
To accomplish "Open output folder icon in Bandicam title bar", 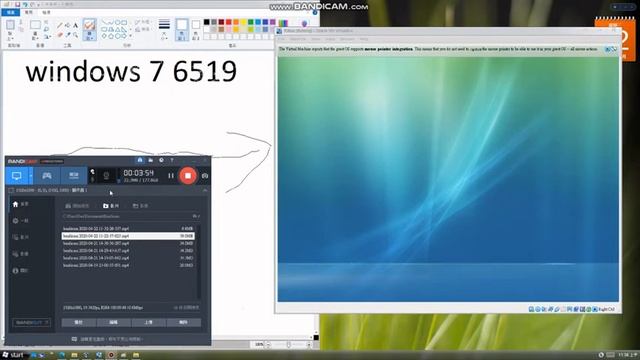I will click(x=151, y=160).
